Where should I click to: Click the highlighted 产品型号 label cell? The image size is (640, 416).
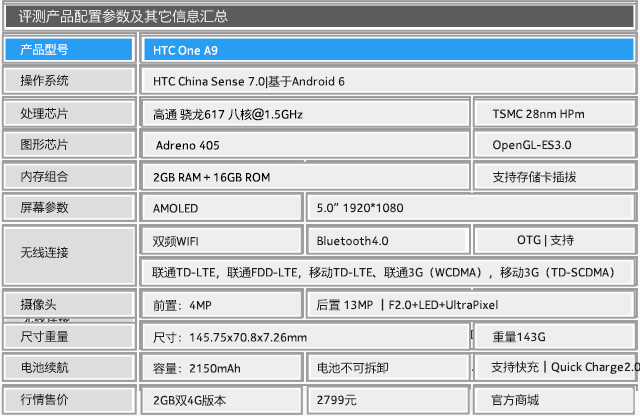[68, 49]
